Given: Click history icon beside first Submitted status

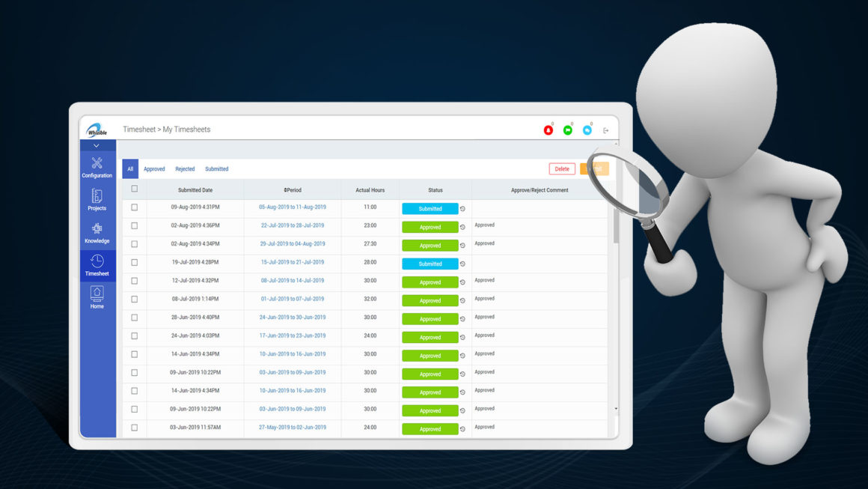Looking at the screenshot, I should tap(462, 209).
